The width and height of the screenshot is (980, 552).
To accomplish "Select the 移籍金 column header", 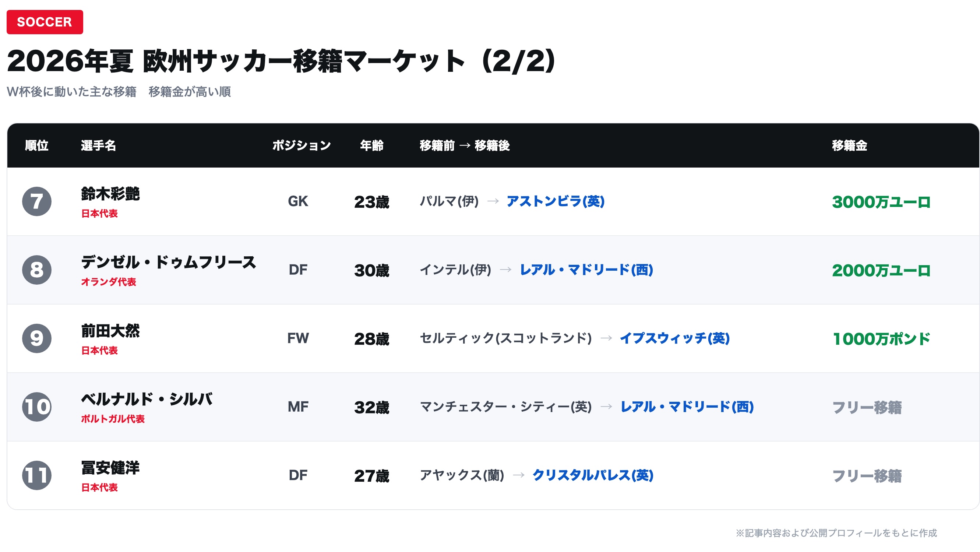I will point(850,145).
